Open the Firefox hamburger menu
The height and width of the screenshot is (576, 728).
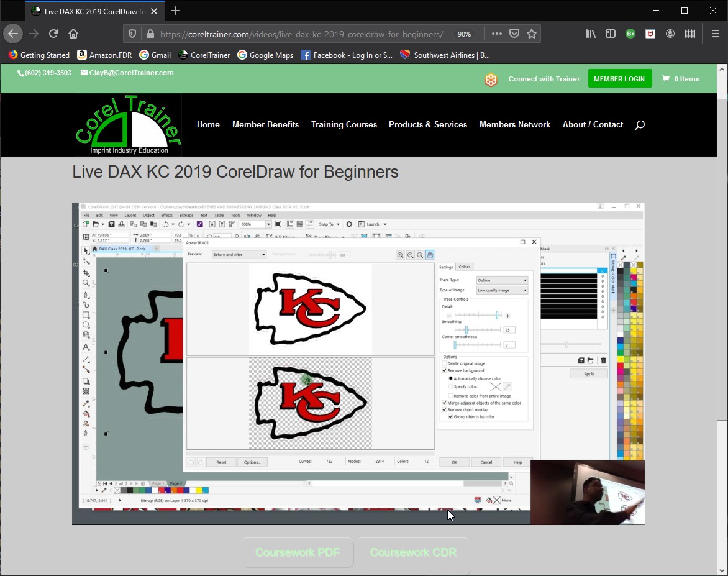point(715,34)
